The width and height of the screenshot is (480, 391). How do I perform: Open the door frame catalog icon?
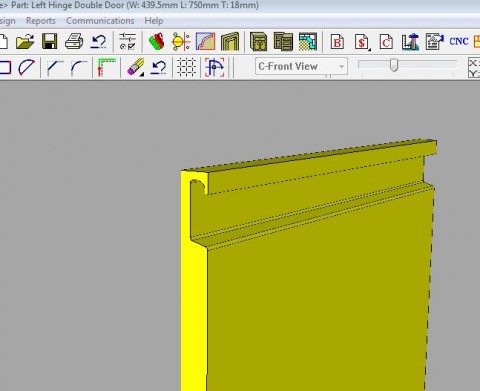click(230, 42)
